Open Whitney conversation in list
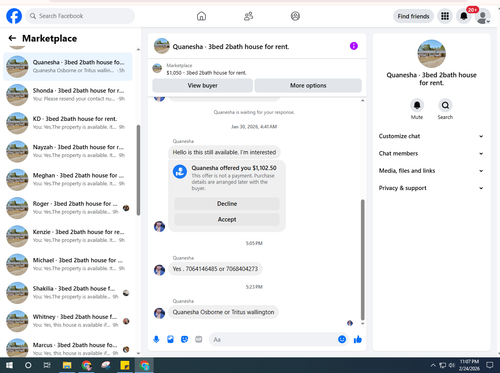500x373 pixels. click(x=68, y=321)
